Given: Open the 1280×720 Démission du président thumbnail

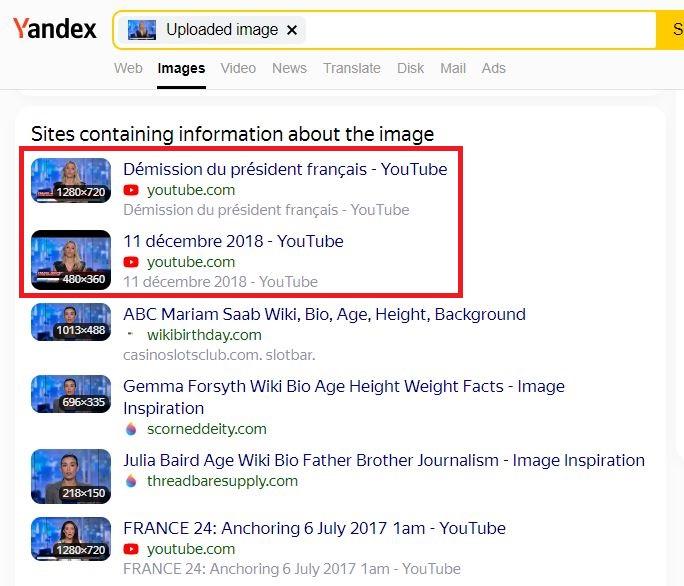Looking at the screenshot, I should pyautogui.click(x=71, y=180).
